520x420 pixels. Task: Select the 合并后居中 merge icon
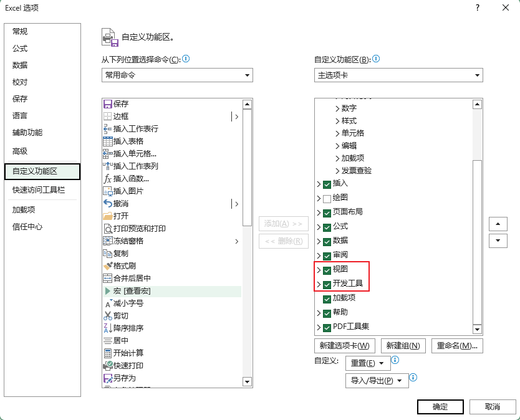[107, 279]
